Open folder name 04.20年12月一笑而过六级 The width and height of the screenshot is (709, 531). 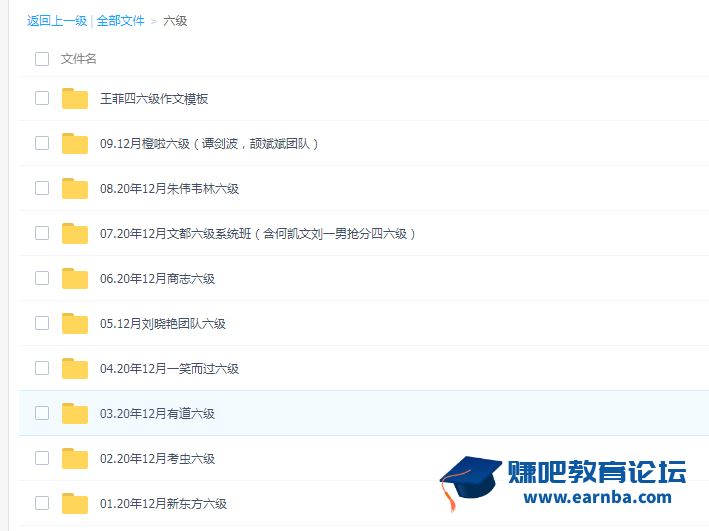(x=170, y=369)
